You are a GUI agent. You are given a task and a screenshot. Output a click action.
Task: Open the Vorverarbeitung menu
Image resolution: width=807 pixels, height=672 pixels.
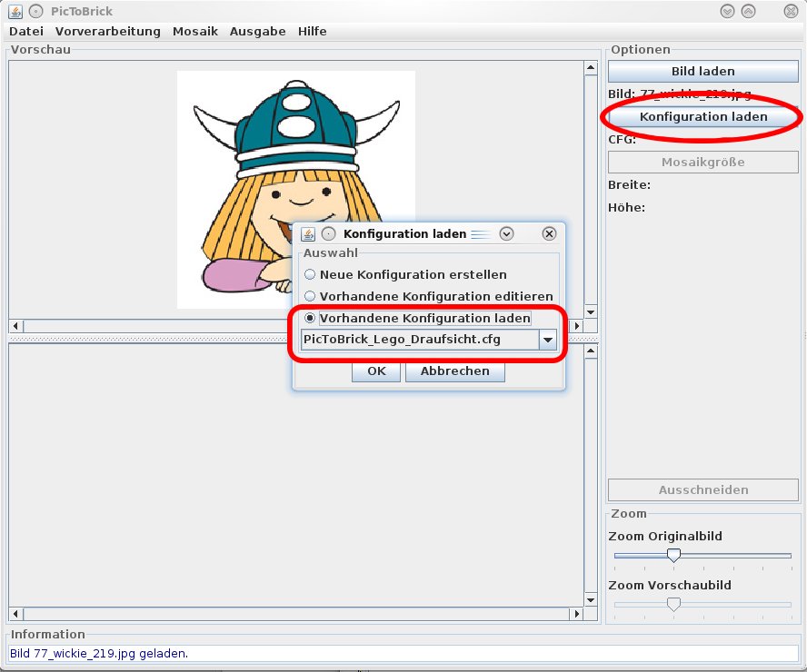coord(108,32)
